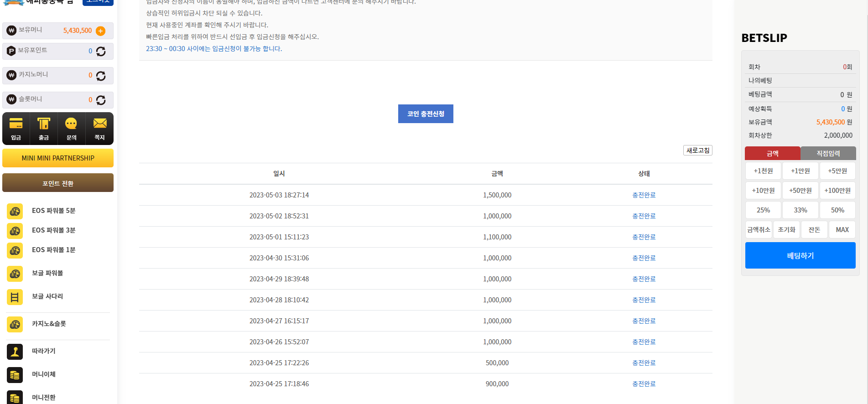This screenshot has height=404, width=868.
Task: Refresh the 보유포인트 balance
Action: point(101,51)
